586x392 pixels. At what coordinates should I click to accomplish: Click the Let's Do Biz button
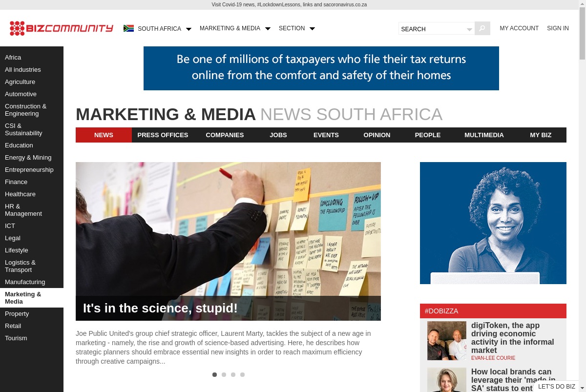tap(557, 387)
